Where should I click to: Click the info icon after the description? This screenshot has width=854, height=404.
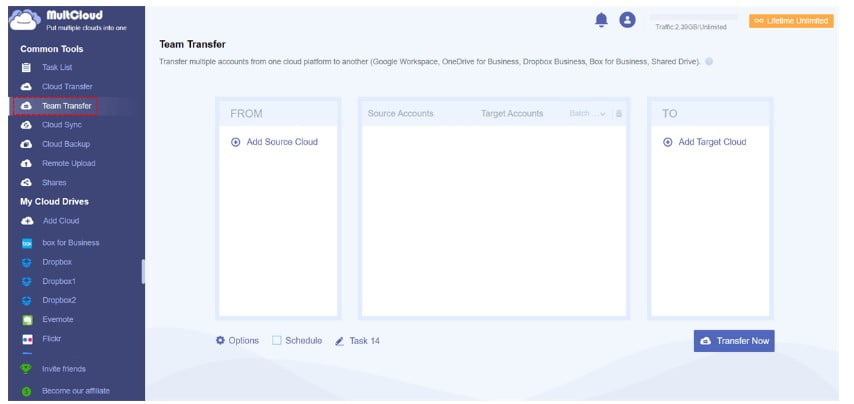coord(709,62)
